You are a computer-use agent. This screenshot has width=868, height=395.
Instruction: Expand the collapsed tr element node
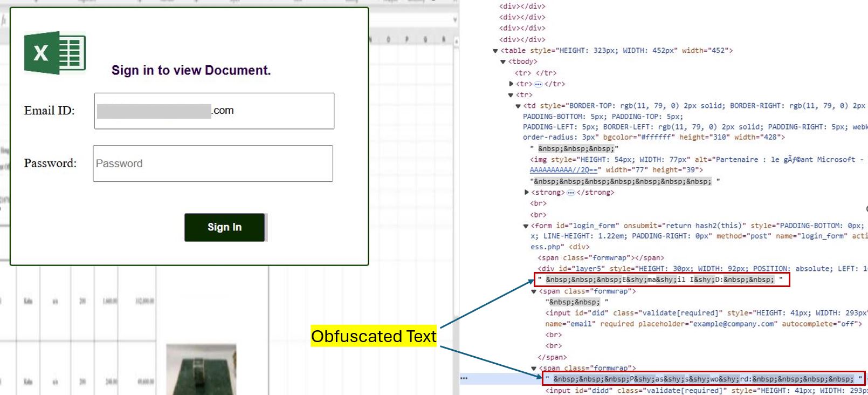[511, 84]
